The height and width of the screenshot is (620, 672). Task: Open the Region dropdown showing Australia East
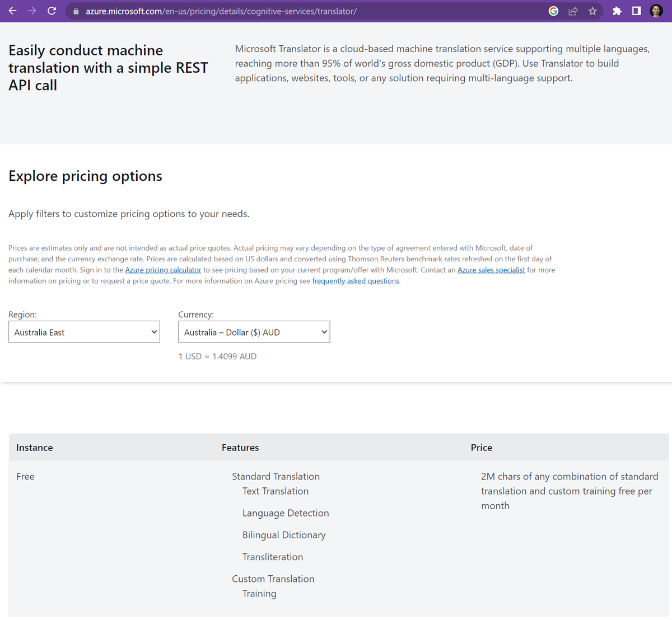coord(84,331)
